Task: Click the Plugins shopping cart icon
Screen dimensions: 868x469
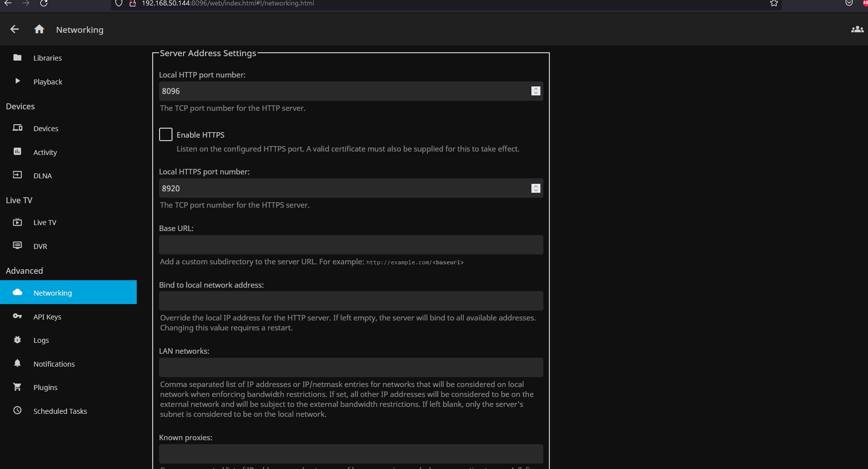Action: click(17, 387)
